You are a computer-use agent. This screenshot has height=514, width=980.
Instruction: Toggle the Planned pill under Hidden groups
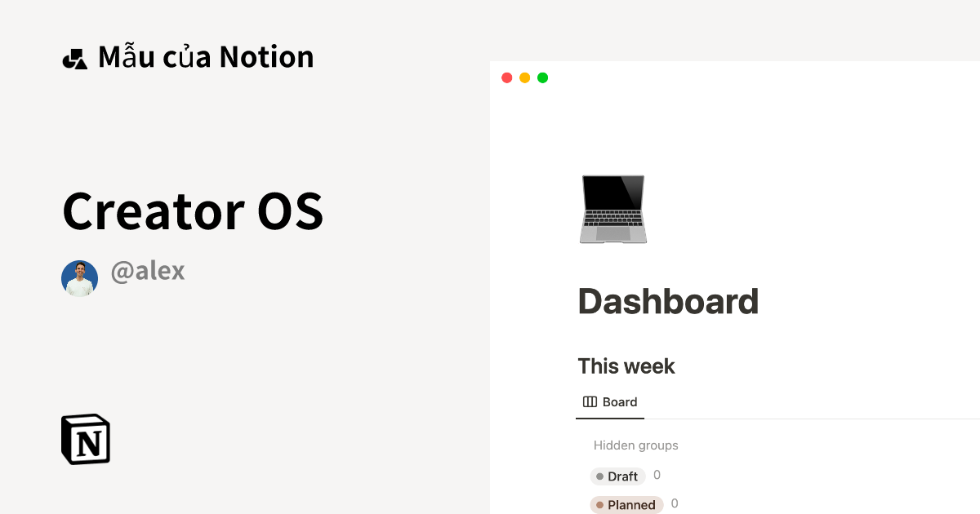coord(626,504)
